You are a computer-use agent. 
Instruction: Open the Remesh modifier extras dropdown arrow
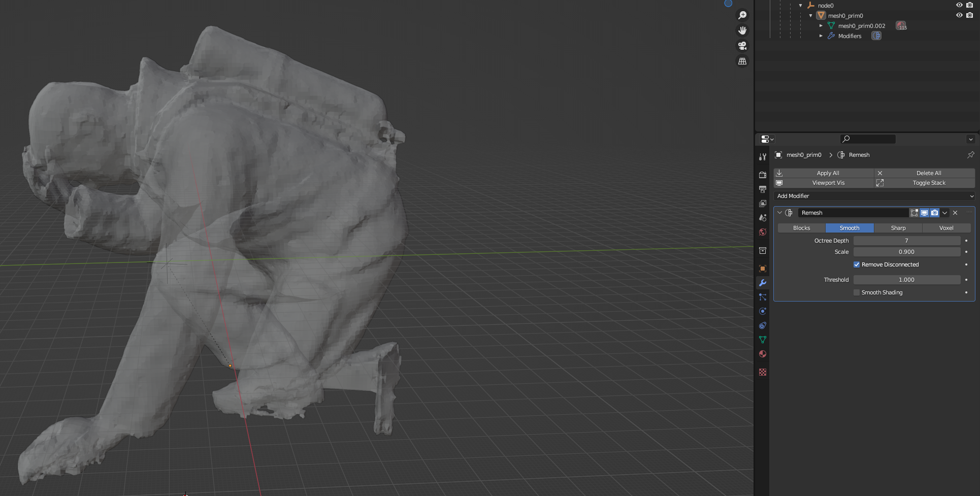(945, 213)
